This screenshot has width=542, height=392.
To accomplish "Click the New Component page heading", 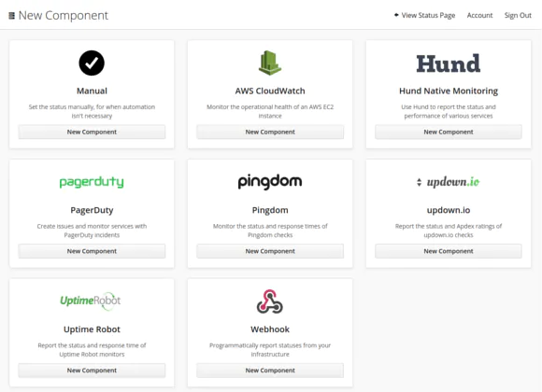I will [x=64, y=16].
